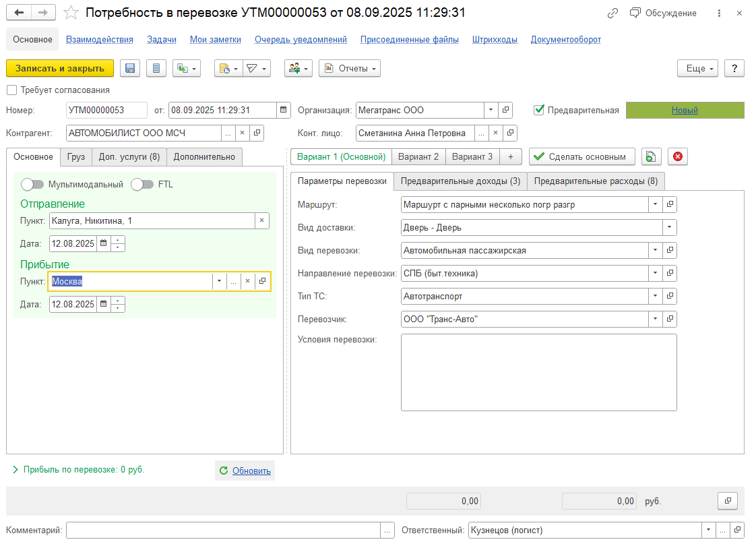Click into the Комментарий input field
The image size is (756, 546).
pyautogui.click(x=223, y=530)
